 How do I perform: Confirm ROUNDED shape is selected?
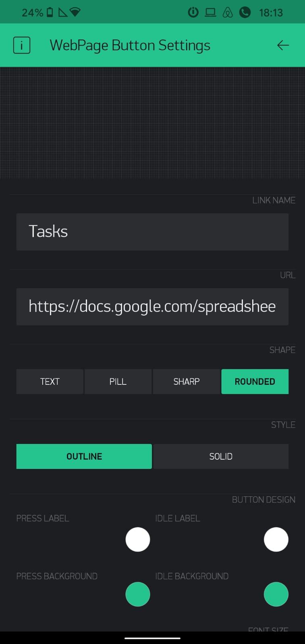(x=255, y=381)
